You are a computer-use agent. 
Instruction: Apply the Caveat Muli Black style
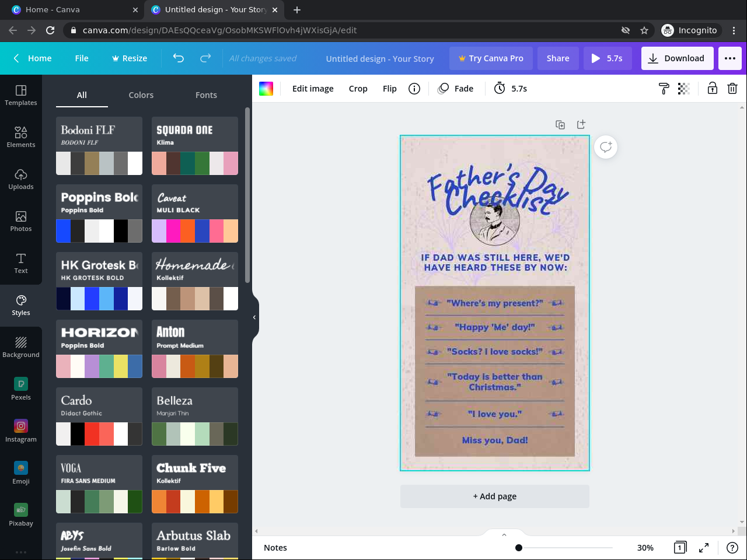coord(195,213)
